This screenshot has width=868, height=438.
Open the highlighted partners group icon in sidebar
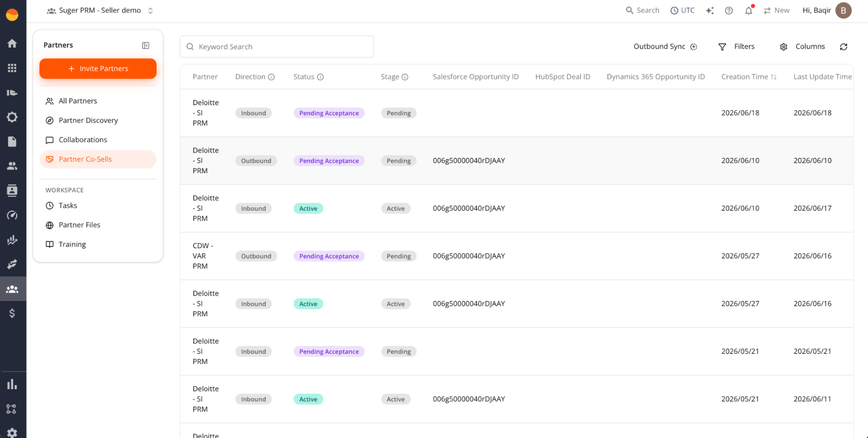click(x=12, y=289)
